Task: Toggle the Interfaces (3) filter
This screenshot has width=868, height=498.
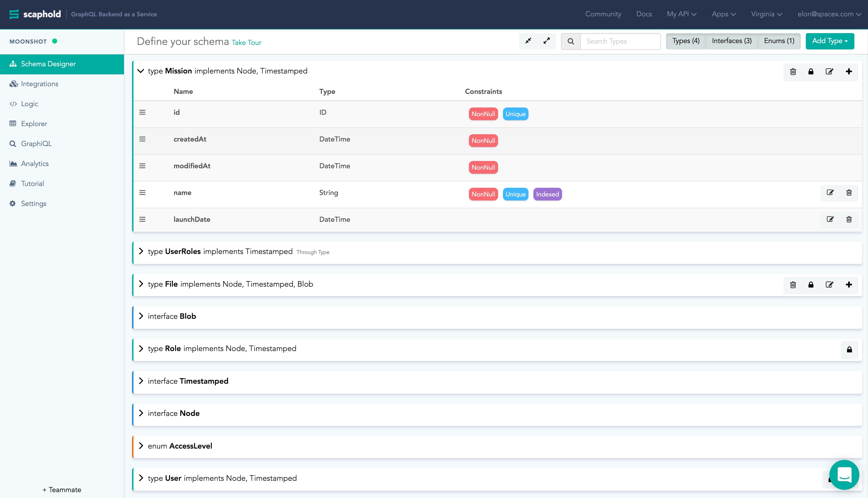Action: pyautogui.click(x=731, y=41)
